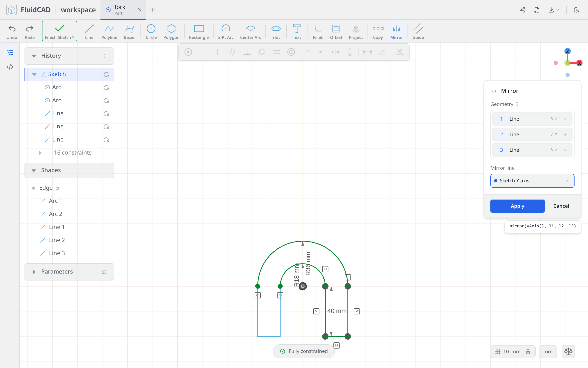Image resolution: width=588 pixels, height=368 pixels.
Task: Activate the horizontal dimension constraint
Action: [x=367, y=52]
